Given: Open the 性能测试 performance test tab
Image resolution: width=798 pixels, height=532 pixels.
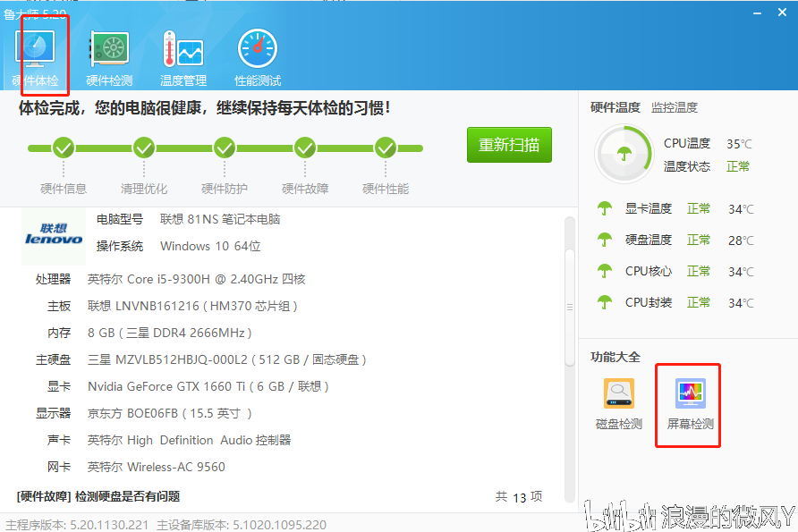Looking at the screenshot, I should coord(258,57).
